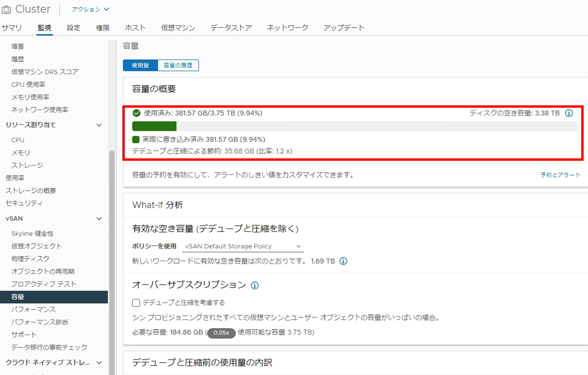Switch to the サマリ tab
The image size is (588, 375).
tap(12, 28)
